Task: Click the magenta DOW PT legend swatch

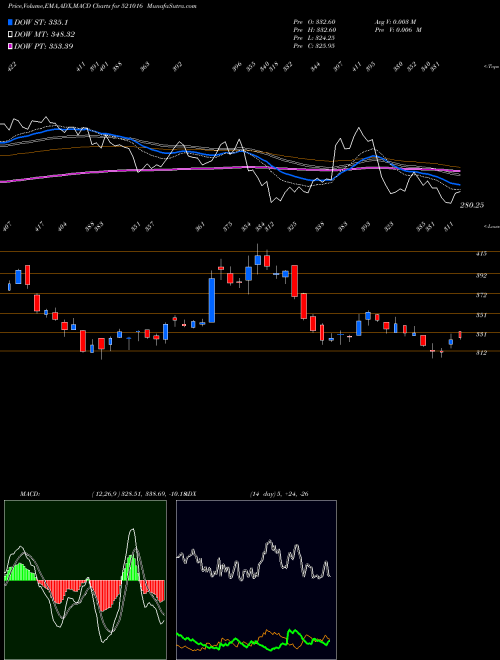Action: (10, 46)
